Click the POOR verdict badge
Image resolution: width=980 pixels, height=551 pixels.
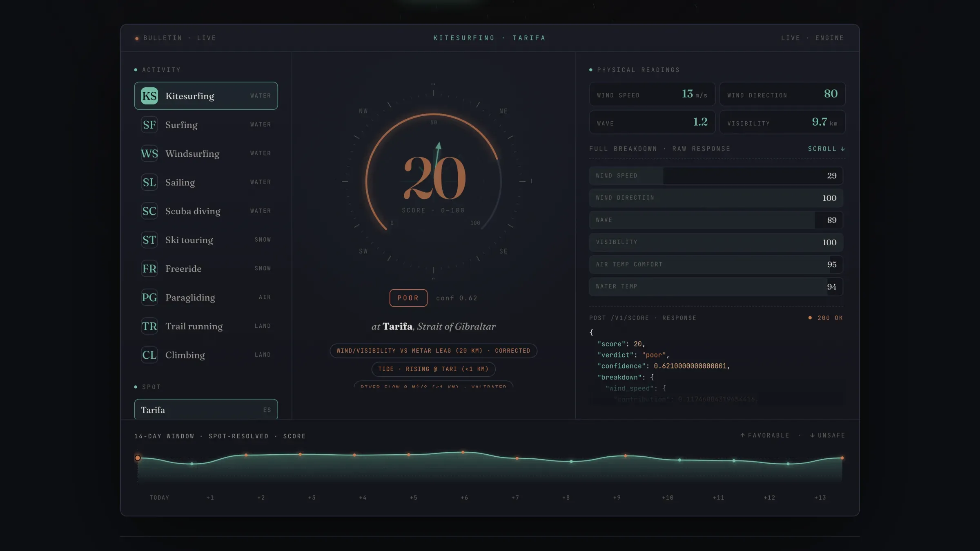pos(408,298)
